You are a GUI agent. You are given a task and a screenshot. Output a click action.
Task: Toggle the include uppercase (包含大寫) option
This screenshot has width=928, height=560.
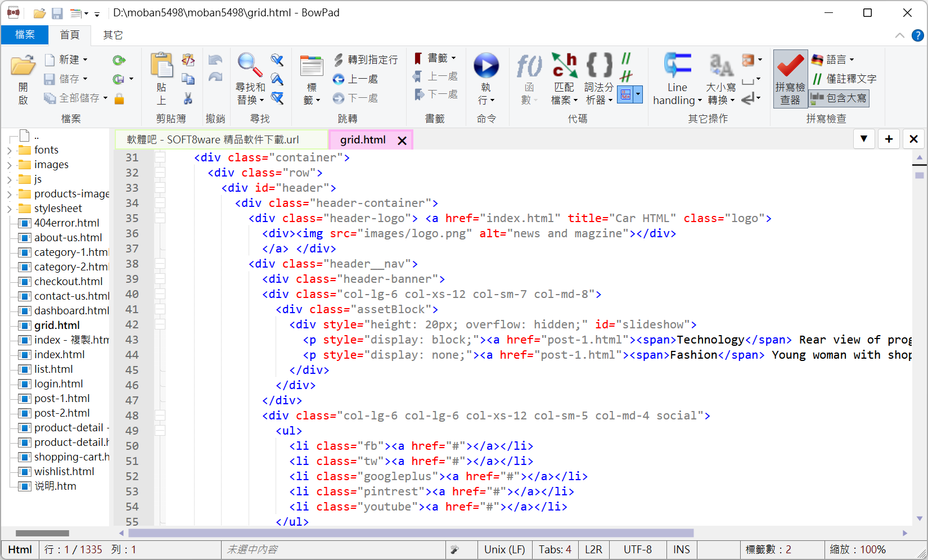(x=839, y=98)
